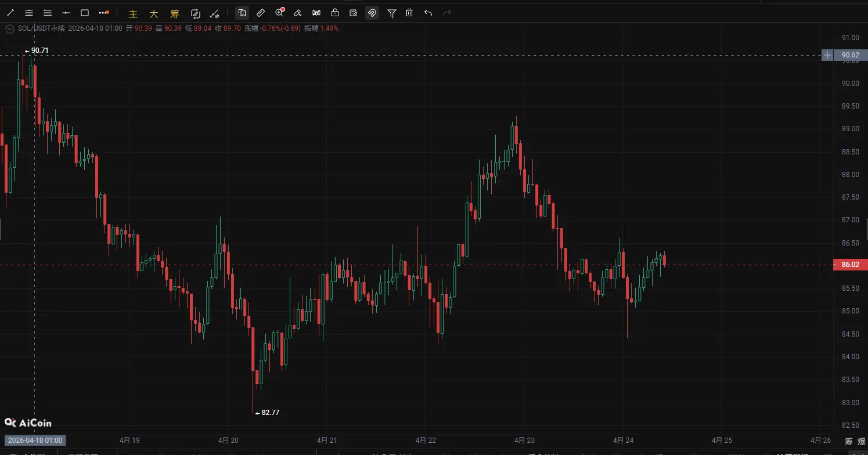Click the 83.00 price axis label

pos(850,402)
